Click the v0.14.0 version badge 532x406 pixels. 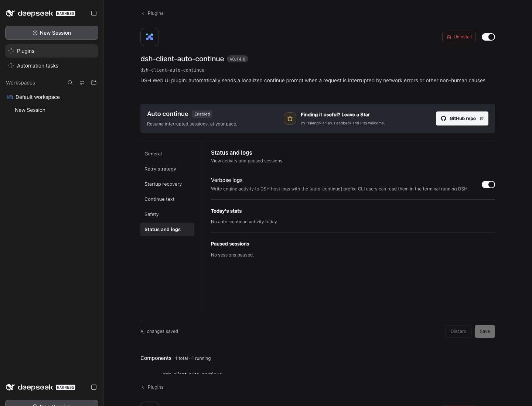point(238,59)
